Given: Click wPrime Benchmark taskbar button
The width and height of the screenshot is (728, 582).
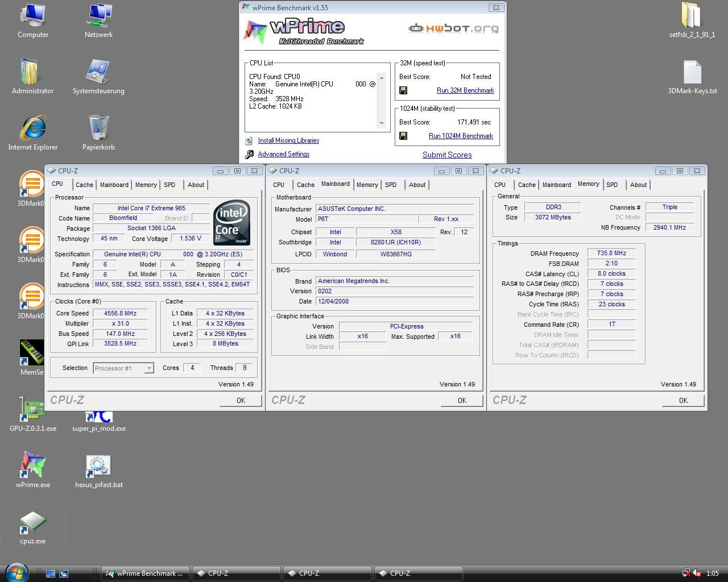Looking at the screenshot, I should pos(146,573).
